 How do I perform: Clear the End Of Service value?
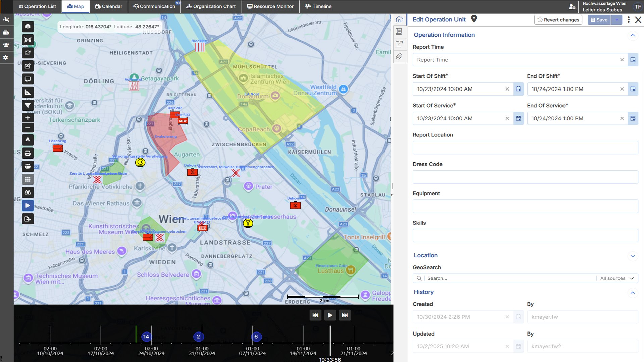622,118
